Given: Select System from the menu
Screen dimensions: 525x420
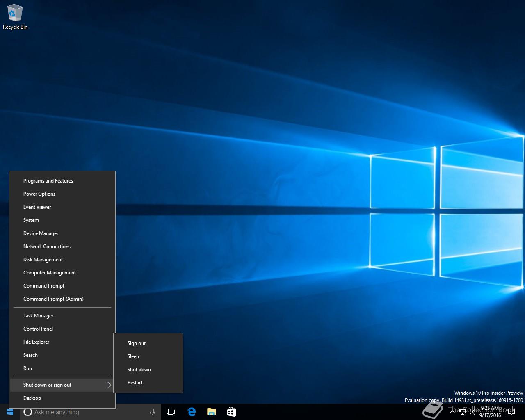Looking at the screenshot, I should (62, 220).
